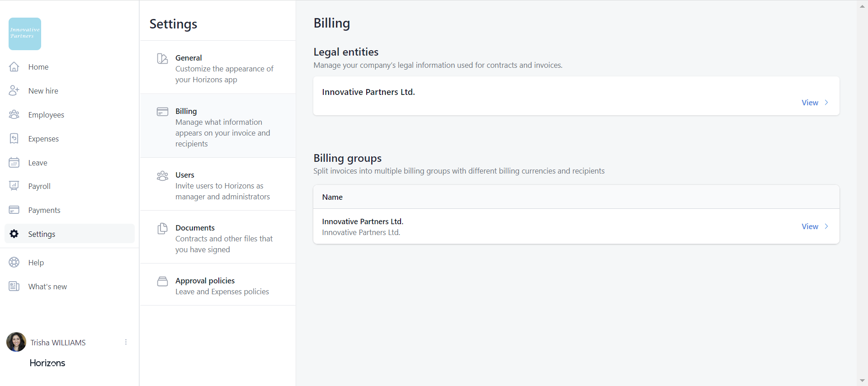Click the What's new newspaper icon
The height and width of the screenshot is (386, 868).
[14, 287]
